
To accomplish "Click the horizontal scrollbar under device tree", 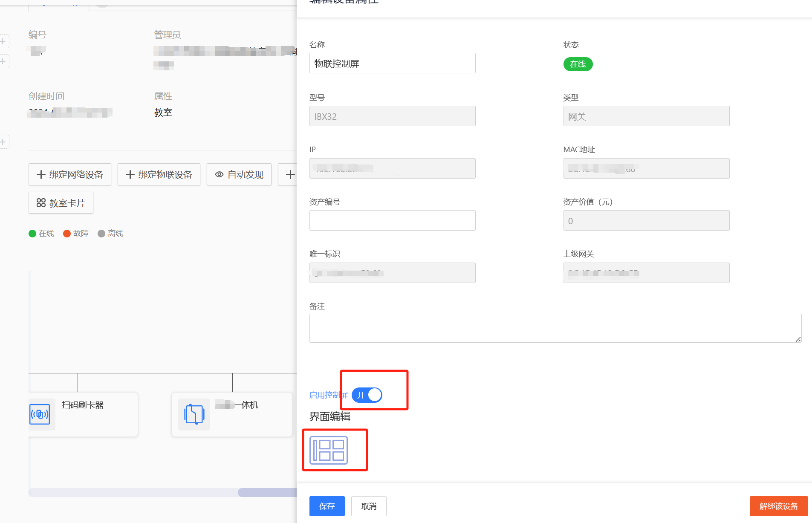I will [267, 492].
